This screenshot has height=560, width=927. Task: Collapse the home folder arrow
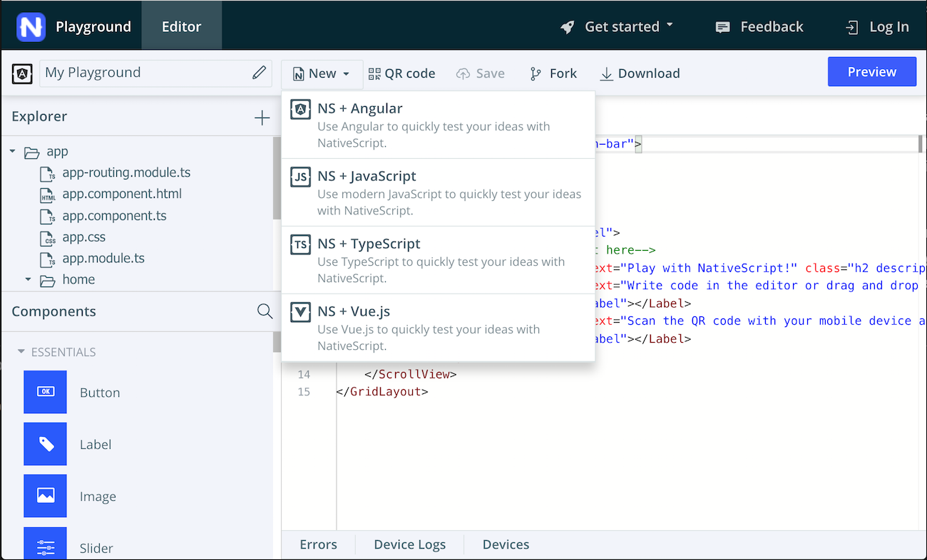(29, 280)
